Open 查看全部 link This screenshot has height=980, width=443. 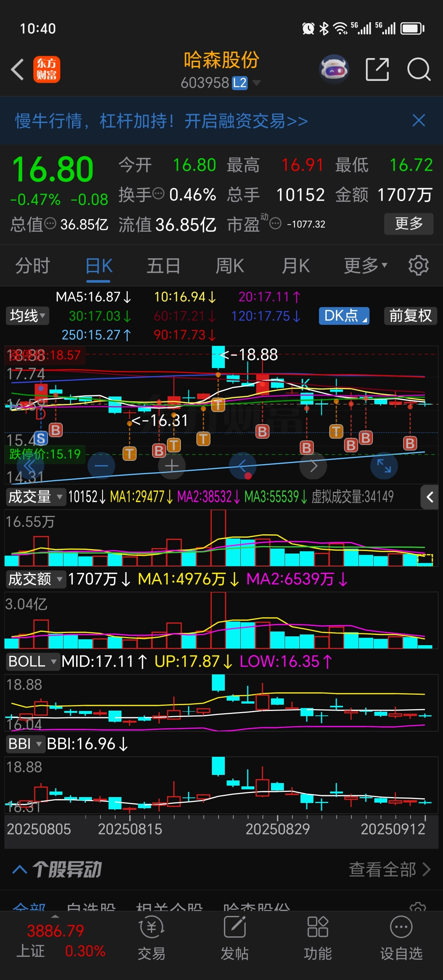[390, 869]
